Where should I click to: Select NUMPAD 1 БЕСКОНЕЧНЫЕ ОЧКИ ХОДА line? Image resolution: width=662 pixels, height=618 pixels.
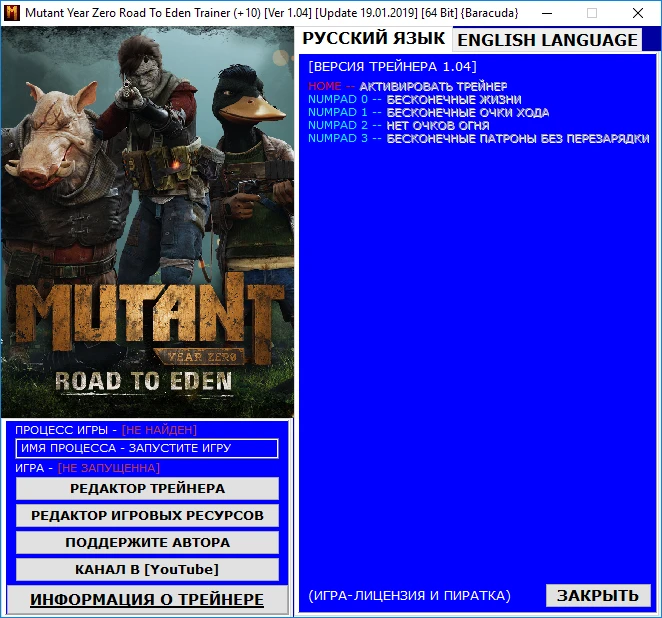[x=429, y=113]
